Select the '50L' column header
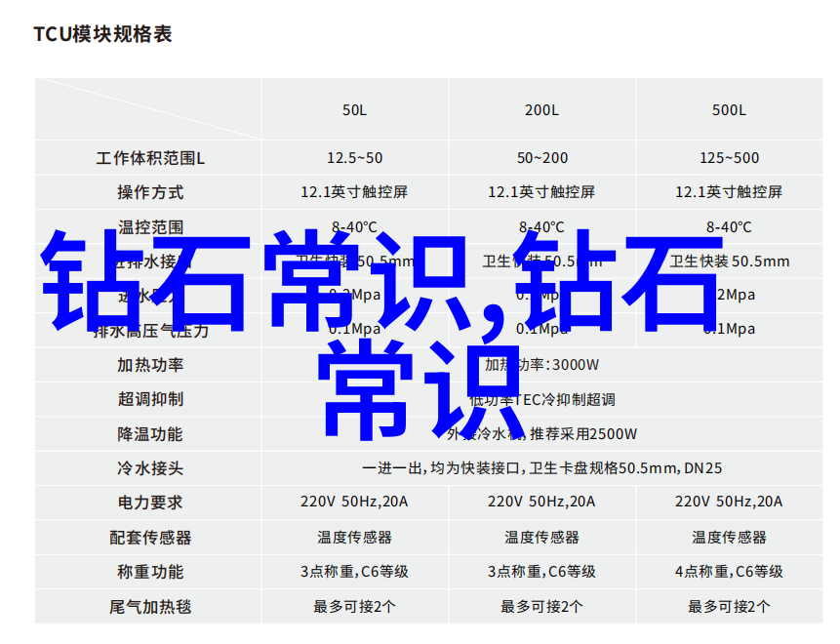The width and height of the screenshot is (840, 644). (355, 110)
